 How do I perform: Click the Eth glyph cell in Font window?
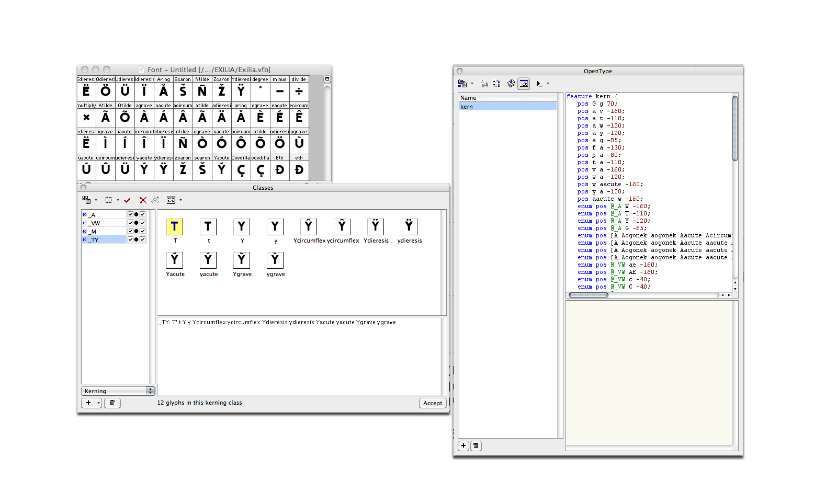pyautogui.click(x=279, y=167)
